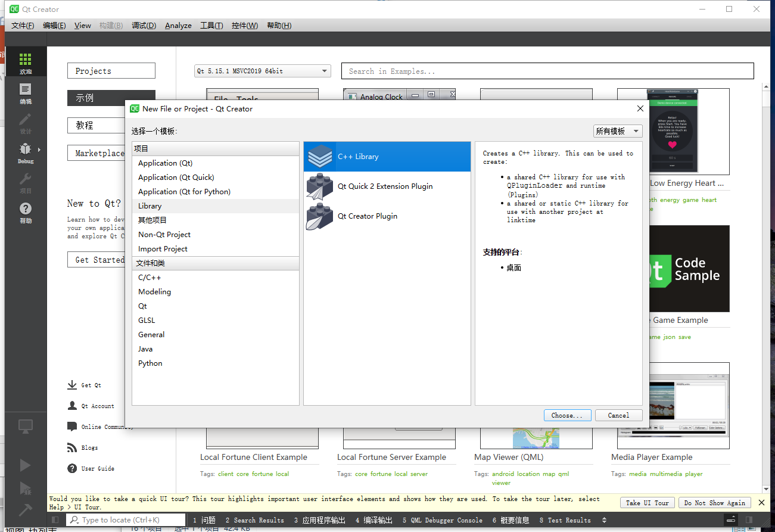The width and height of the screenshot is (775, 532).
Task: Select the Qt Quick 2 Extension Plugin template icon
Action: click(320, 186)
